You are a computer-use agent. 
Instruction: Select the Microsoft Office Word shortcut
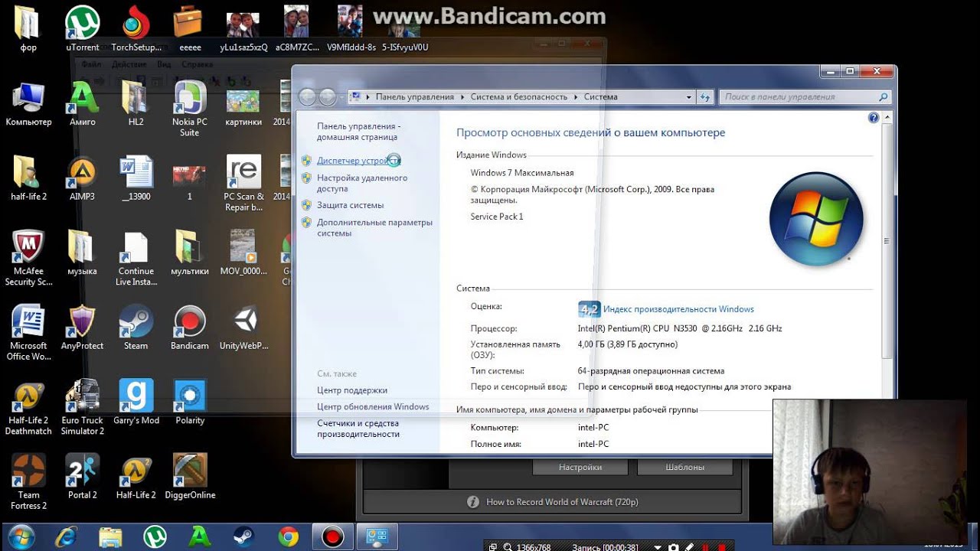pos(29,333)
